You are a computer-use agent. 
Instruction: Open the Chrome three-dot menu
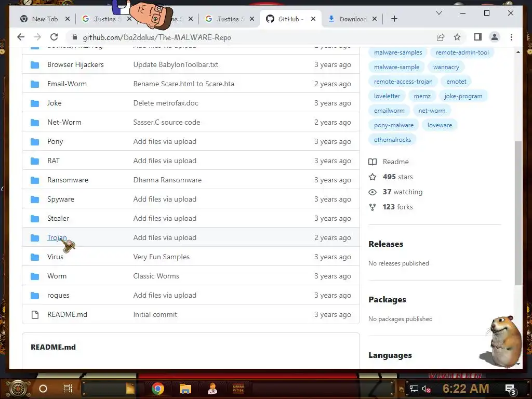coord(511,37)
